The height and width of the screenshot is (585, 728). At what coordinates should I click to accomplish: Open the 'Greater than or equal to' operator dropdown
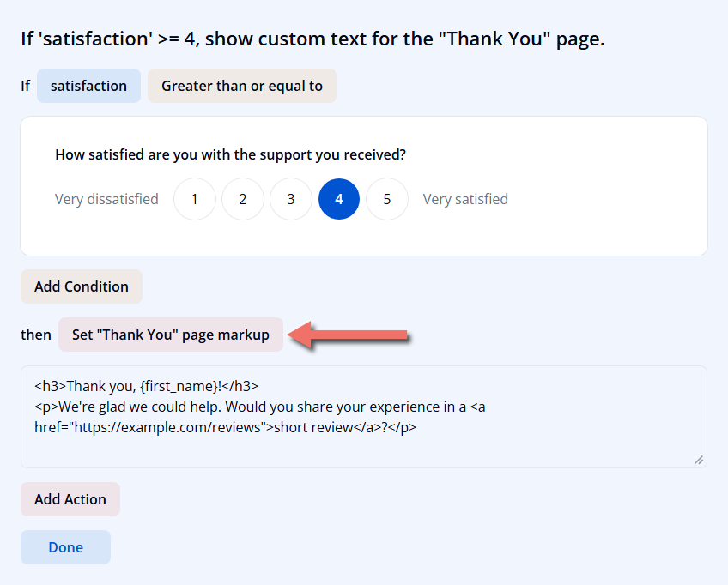tap(242, 86)
